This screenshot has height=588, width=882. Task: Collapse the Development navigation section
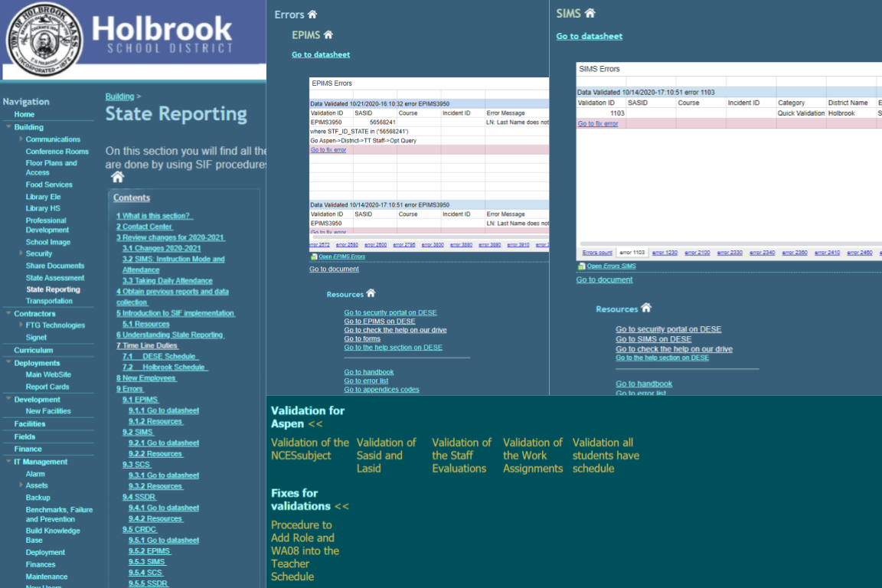click(8, 400)
